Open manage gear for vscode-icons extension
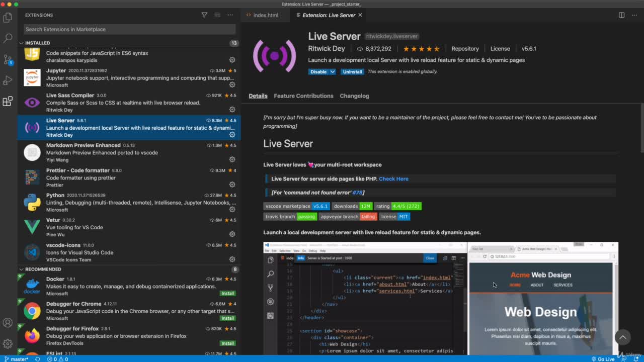The width and height of the screenshot is (644, 362). point(232,259)
